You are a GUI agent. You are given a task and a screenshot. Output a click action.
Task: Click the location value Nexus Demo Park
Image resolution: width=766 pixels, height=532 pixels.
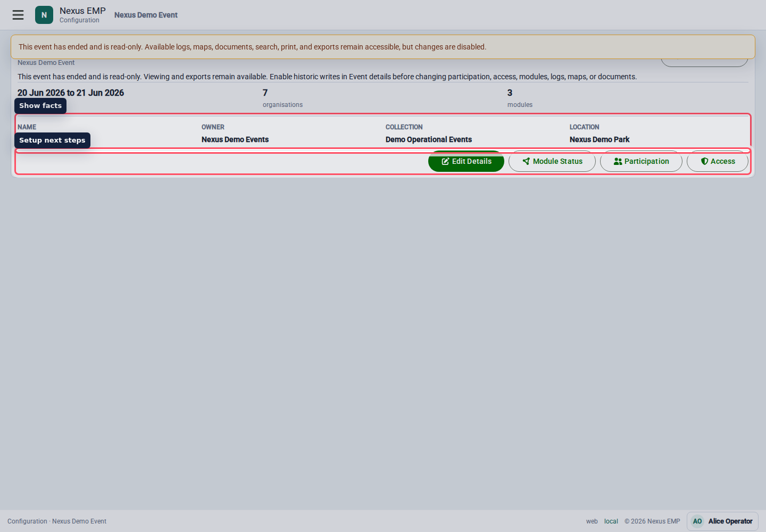(x=600, y=139)
